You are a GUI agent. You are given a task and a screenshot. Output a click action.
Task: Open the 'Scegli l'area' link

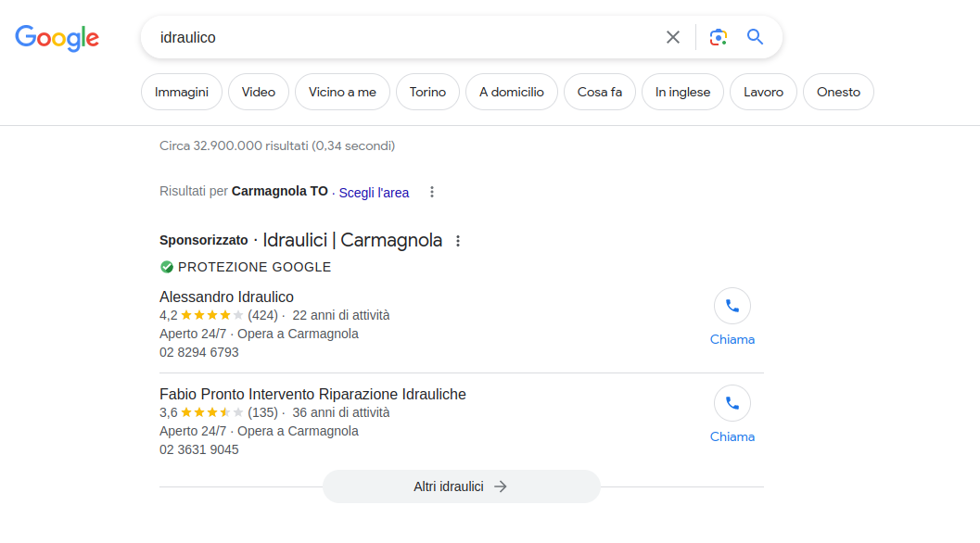tap(374, 193)
